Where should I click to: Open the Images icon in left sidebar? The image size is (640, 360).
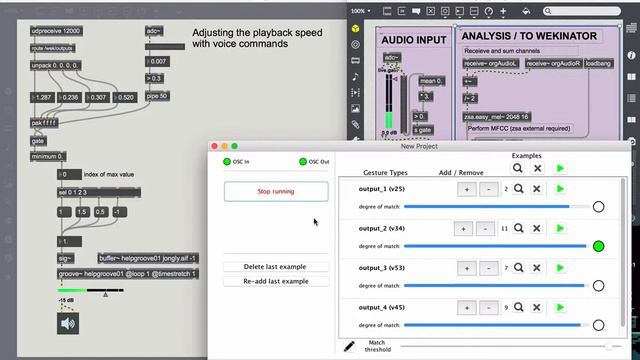356,109
